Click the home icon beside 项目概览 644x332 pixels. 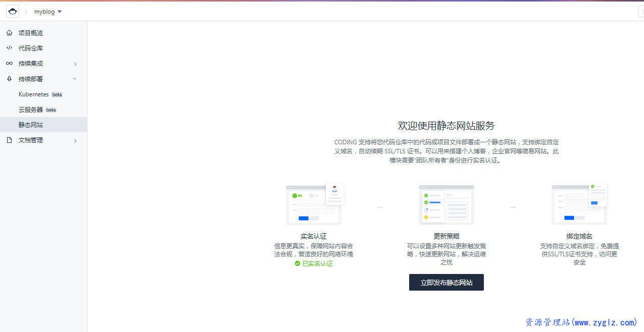[9, 33]
